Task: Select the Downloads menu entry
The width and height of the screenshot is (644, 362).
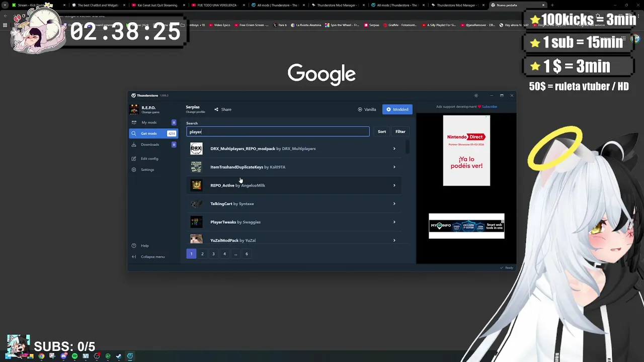Action: (x=153, y=144)
